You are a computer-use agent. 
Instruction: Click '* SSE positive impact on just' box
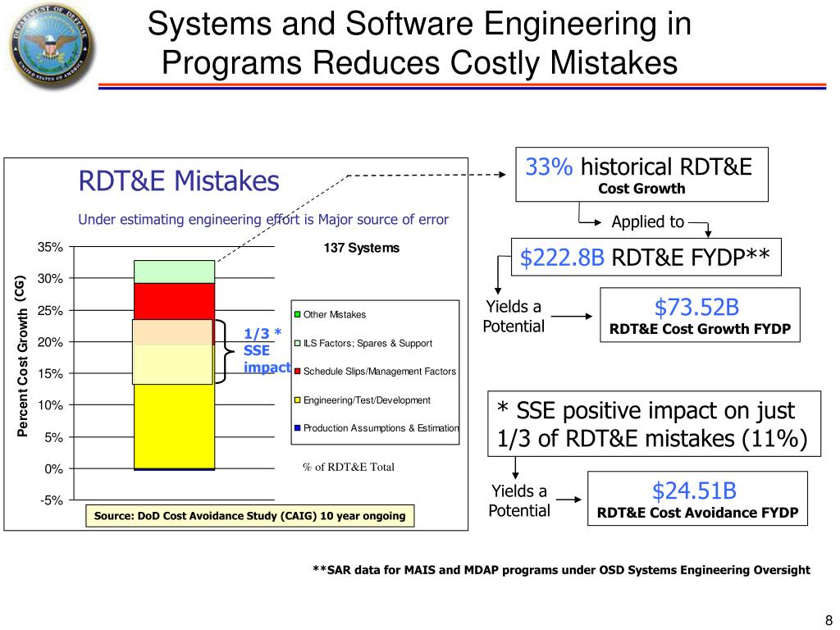654,424
